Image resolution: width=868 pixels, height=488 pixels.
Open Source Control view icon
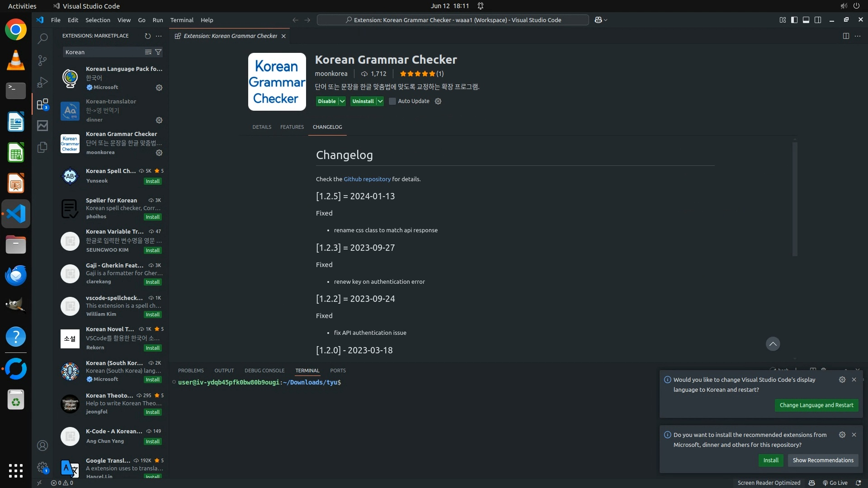(42, 61)
